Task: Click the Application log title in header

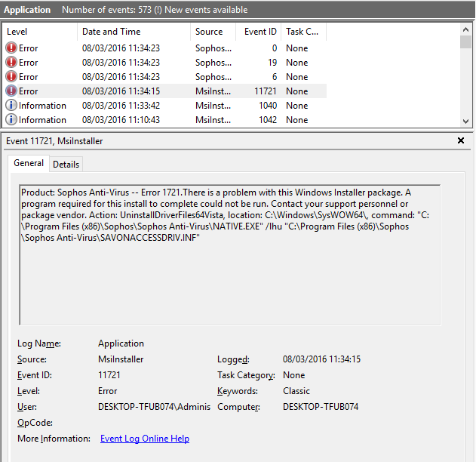Action: pos(27,10)
